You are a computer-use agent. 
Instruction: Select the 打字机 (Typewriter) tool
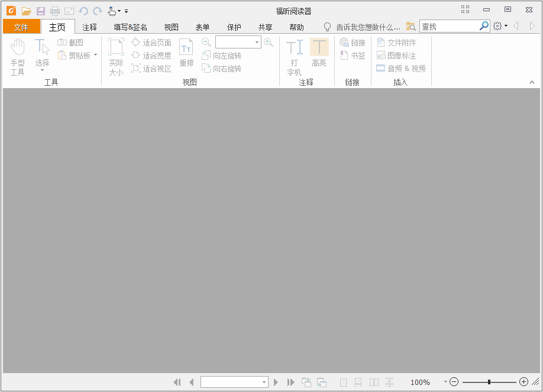[294, 56]
